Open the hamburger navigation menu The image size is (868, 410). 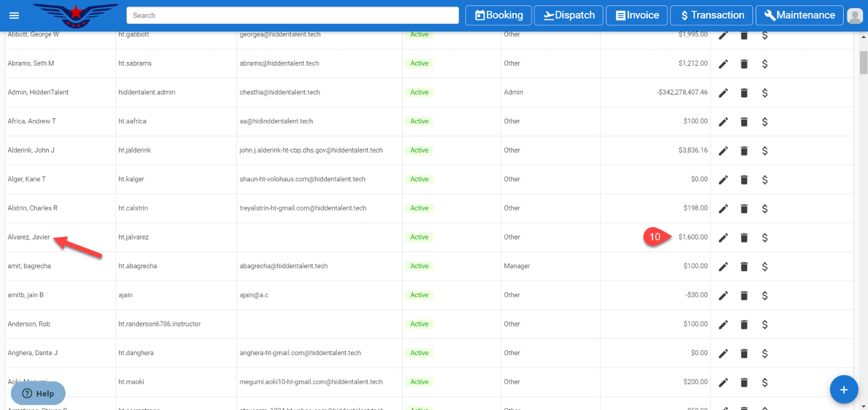[14, 16]
